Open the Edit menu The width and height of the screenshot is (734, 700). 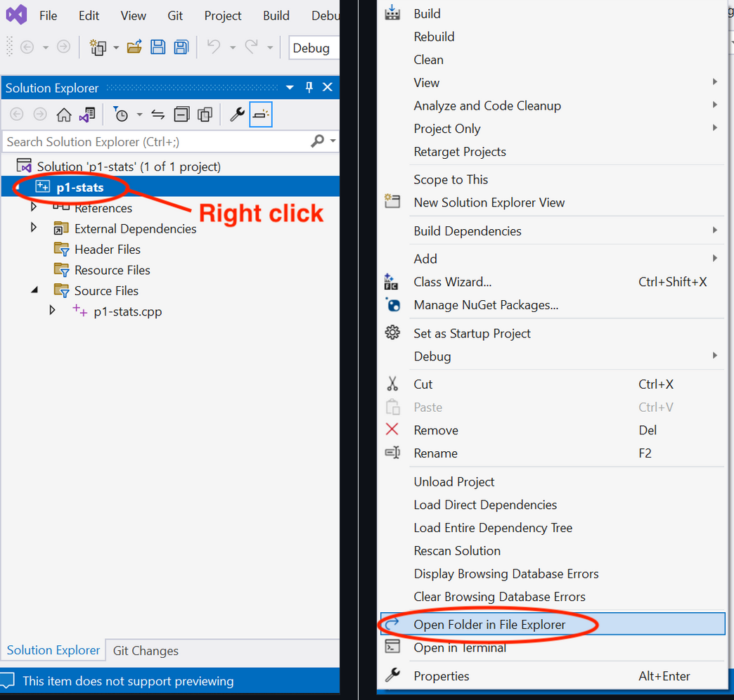pyautogui.click(x=89, y=16)
